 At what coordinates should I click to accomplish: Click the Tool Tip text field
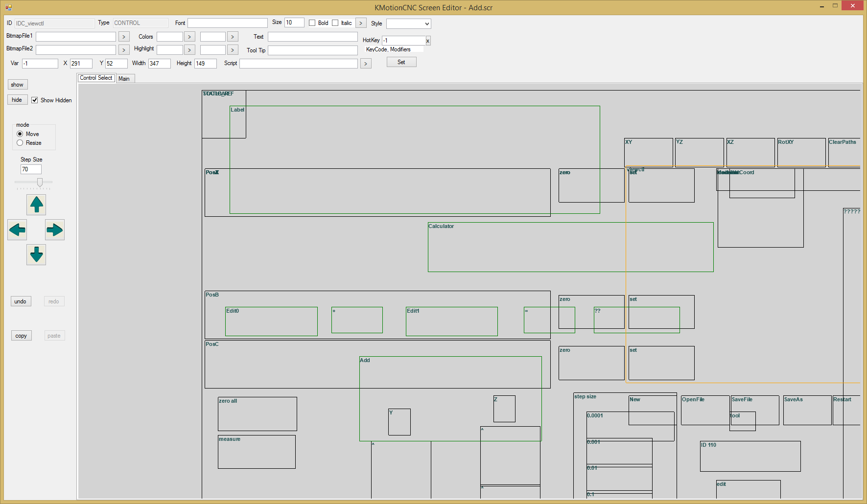(312, 50)
